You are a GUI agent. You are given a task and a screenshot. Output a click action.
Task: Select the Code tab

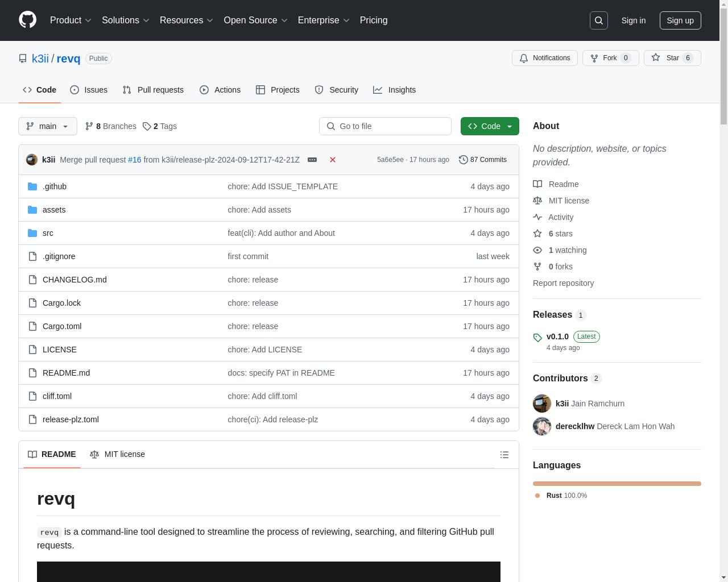pos(39,90)
